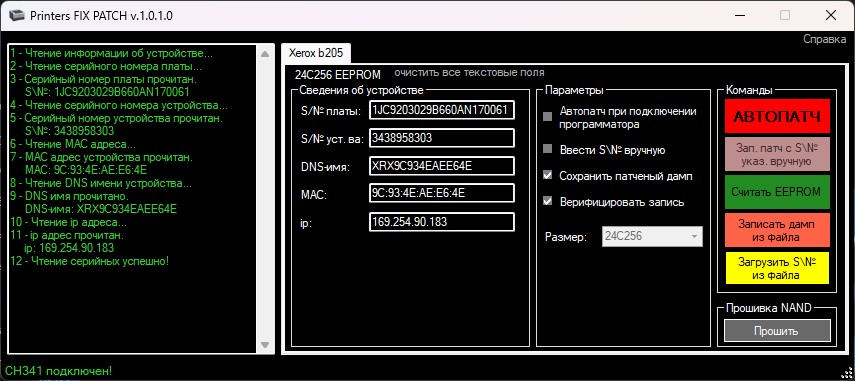Click yellow 'Загрузить S\№ из файла' button
Image resolution: width=855 pixels, height=381 pixels.
(777, 268)
